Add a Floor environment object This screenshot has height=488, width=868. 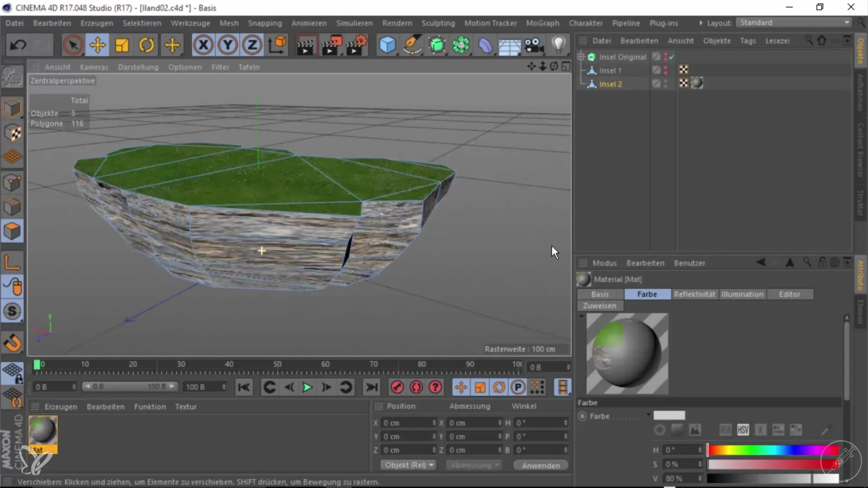click(x=509, y=45)
